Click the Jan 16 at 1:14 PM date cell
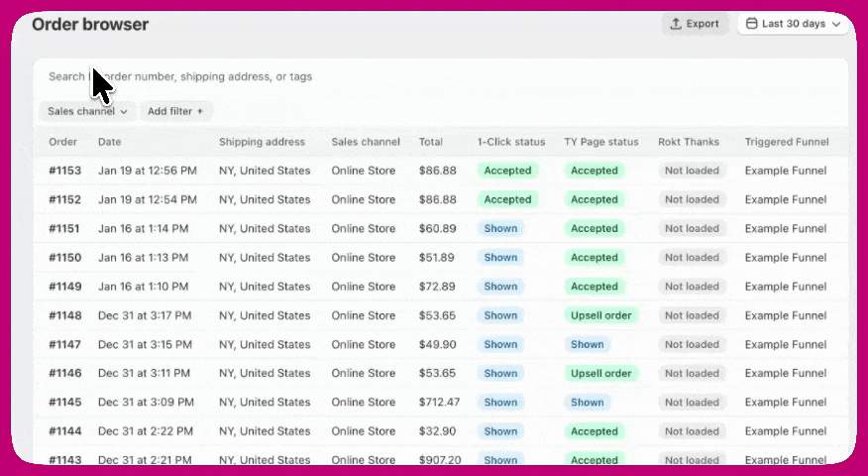 tap(144, 228)
